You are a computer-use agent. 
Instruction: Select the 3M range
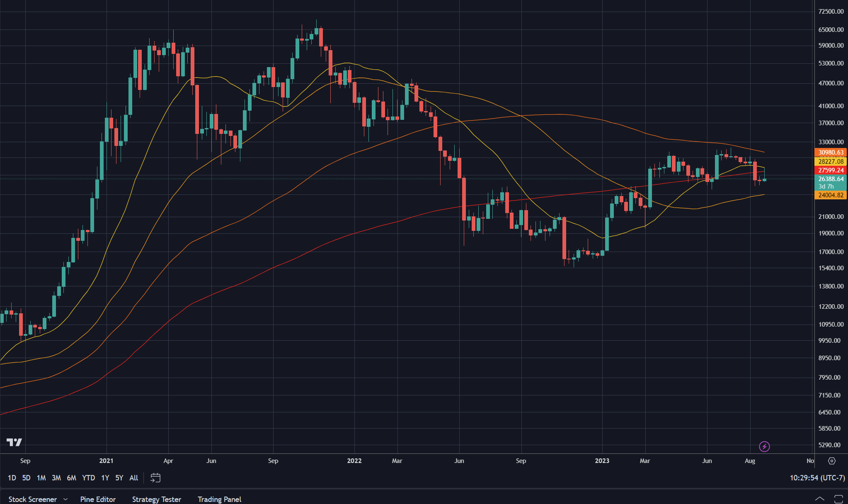click(x=56, y=477)
